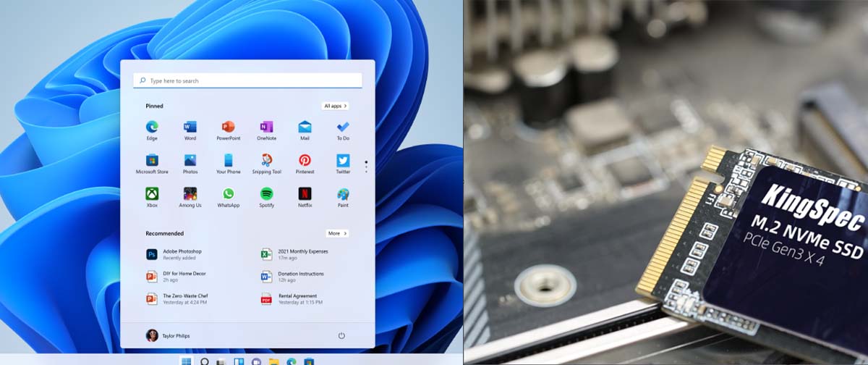Click the pinned apps page dots indicator
This screenshot has height=365, width=868.
tap(366, 167)
